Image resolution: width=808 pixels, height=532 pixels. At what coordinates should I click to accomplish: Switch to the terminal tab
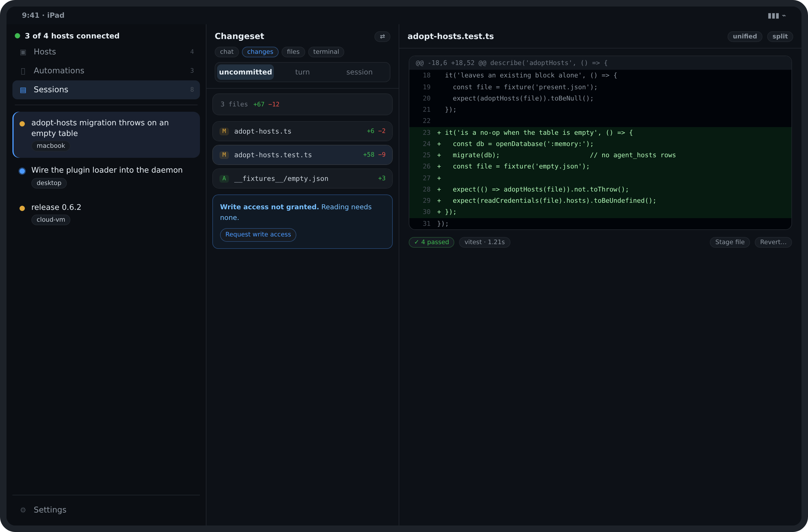point(326,52)
